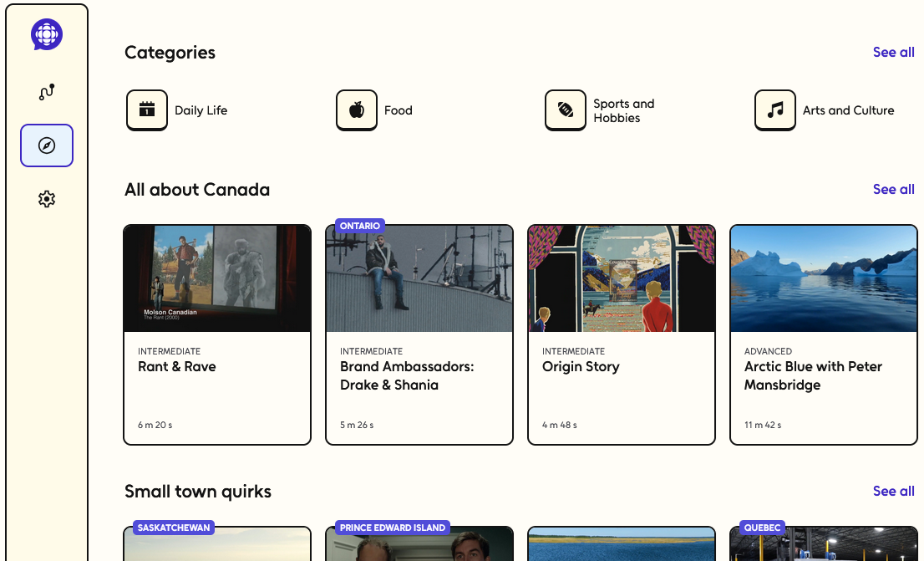Click the Food apple icon
924x561 pixels.
coord(357,110)
